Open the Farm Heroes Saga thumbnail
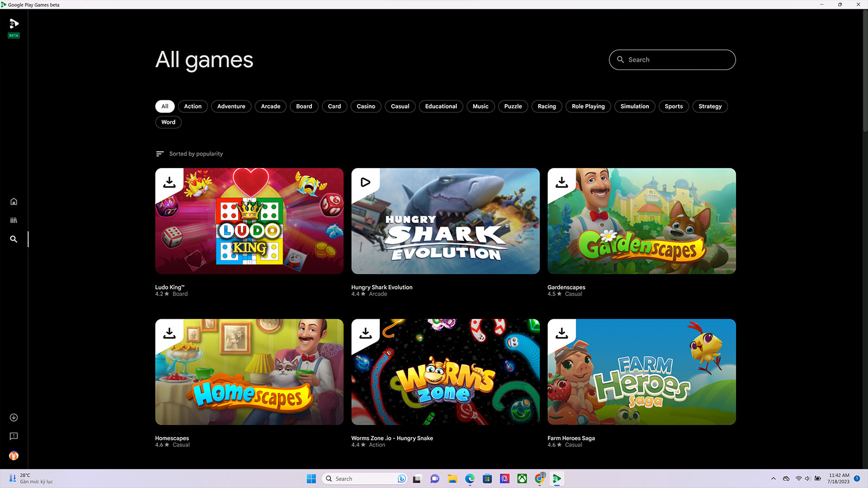868x488 pixels. pos(642,372)
